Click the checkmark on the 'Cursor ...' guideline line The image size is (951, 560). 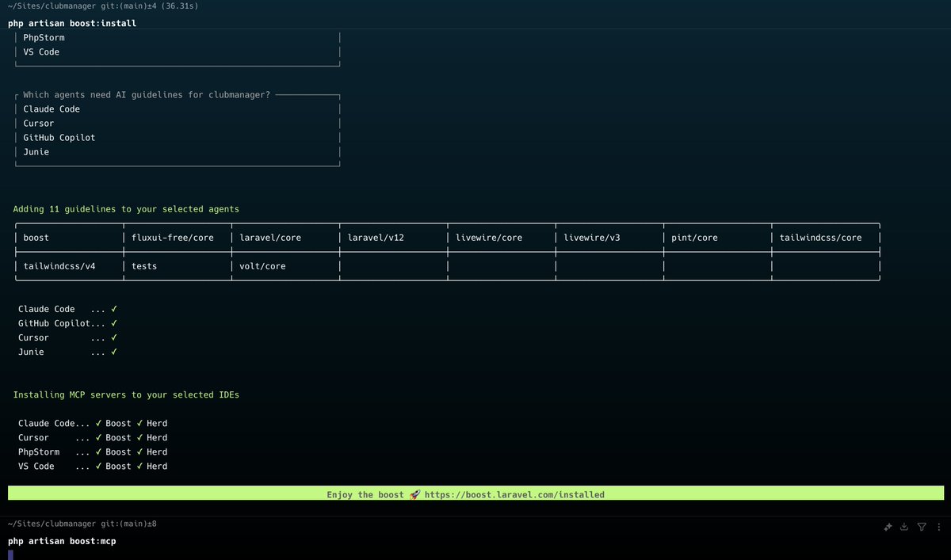(114, 337)
